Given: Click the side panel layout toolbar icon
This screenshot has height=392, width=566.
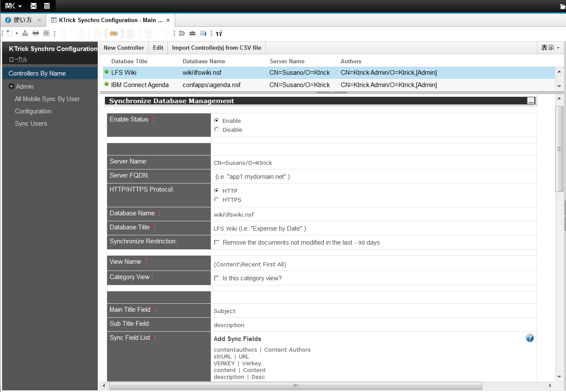Looking at the screenshot, I should [x=203, y=33].
